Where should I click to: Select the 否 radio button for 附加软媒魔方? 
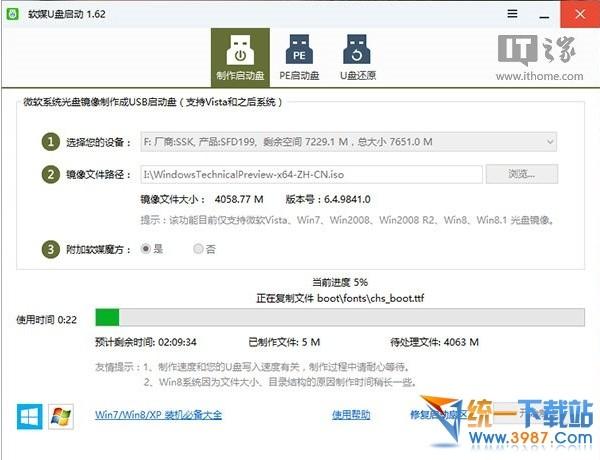[198, 249]
